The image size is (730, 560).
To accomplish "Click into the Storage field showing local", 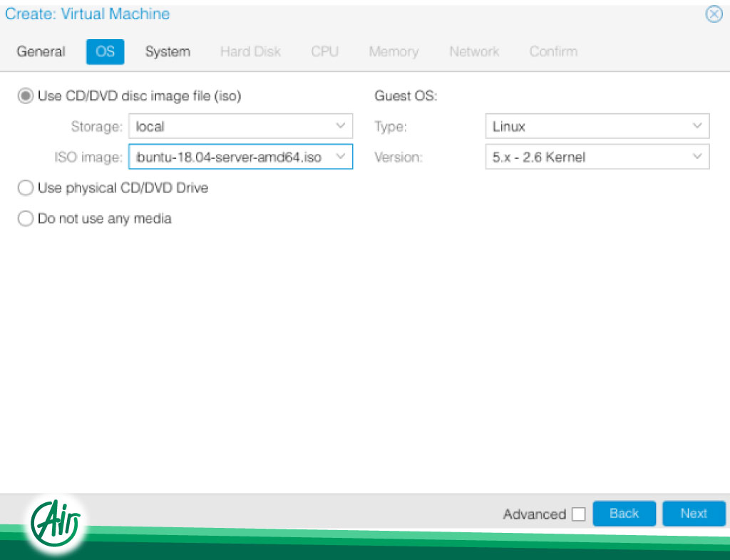I will pyautogui.click(x=240, y=126).
